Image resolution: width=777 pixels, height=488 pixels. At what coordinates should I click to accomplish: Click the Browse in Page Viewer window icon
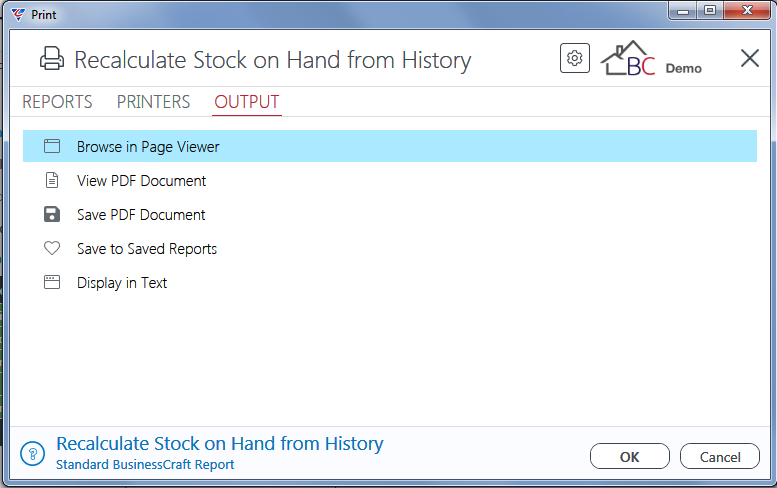point(52,146)
